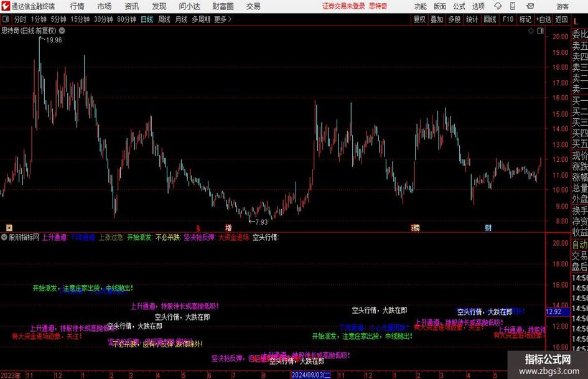The width and height of the screenshot is (588, 379).
Task: Click the 19.96 high price label
Action: point(54,40)
